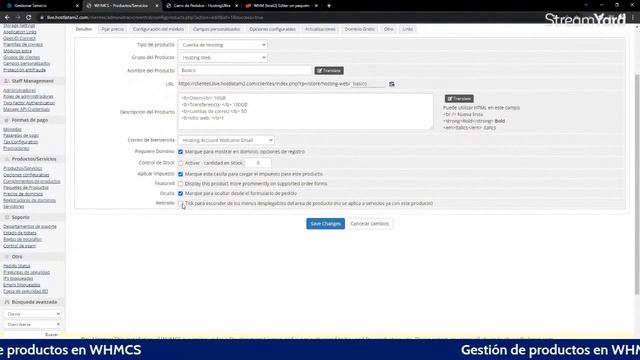Image resolution: width=640 pixels, height=360 pixels.
Task: Reload the page with refresh icon
Action: 29,18
